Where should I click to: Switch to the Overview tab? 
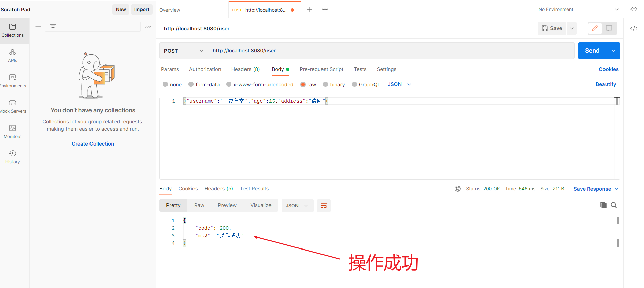pos(170,10)
